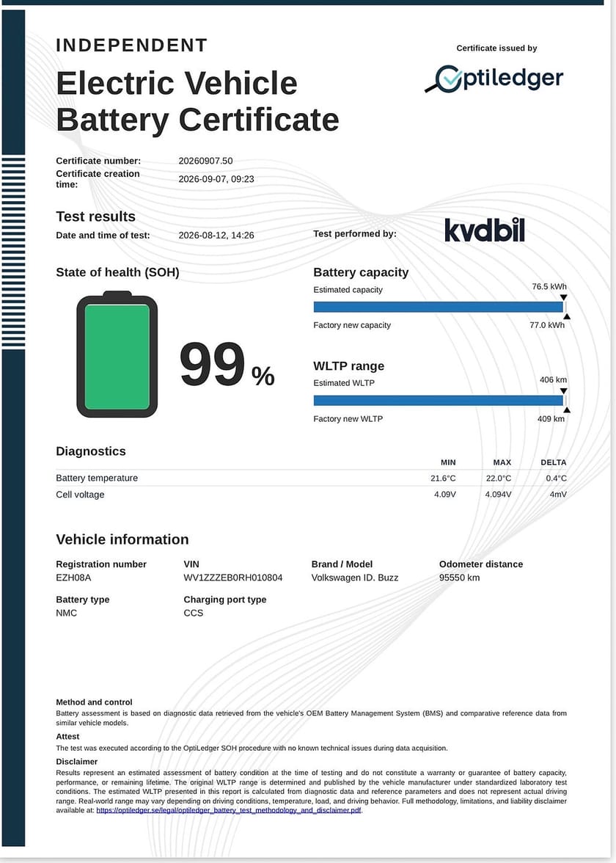Click the Odometer distance label

pos(481,564)
